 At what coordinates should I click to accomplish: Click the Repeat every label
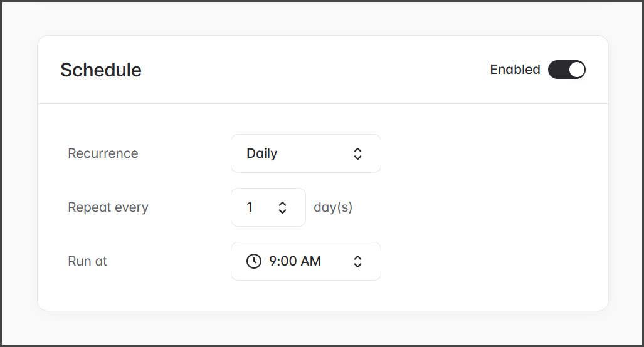point(108,207)
